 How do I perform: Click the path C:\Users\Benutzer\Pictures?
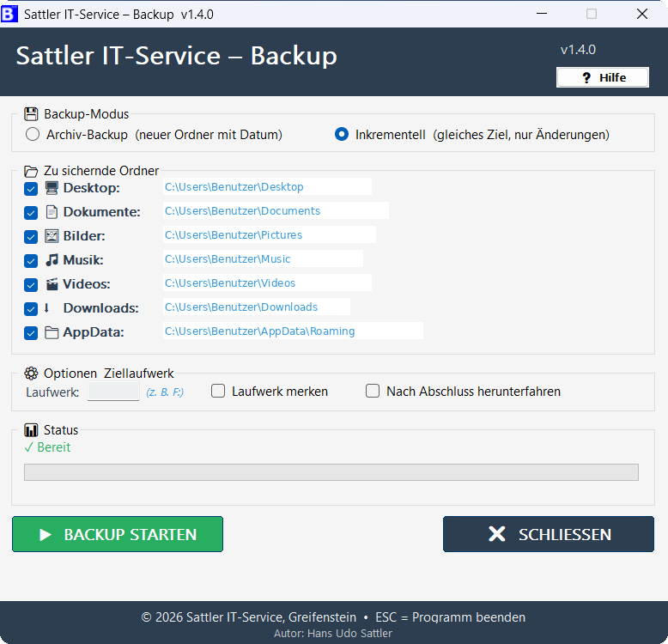point(234,235)
